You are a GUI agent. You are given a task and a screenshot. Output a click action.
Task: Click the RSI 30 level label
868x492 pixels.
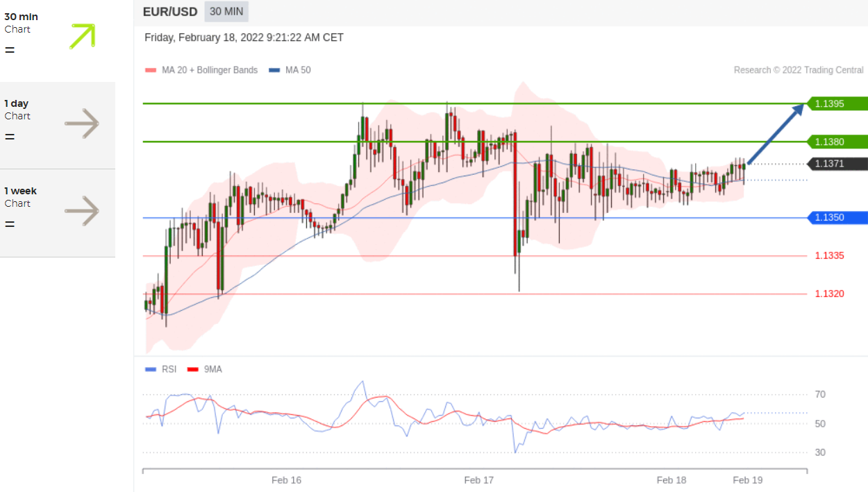click(820, 452)
